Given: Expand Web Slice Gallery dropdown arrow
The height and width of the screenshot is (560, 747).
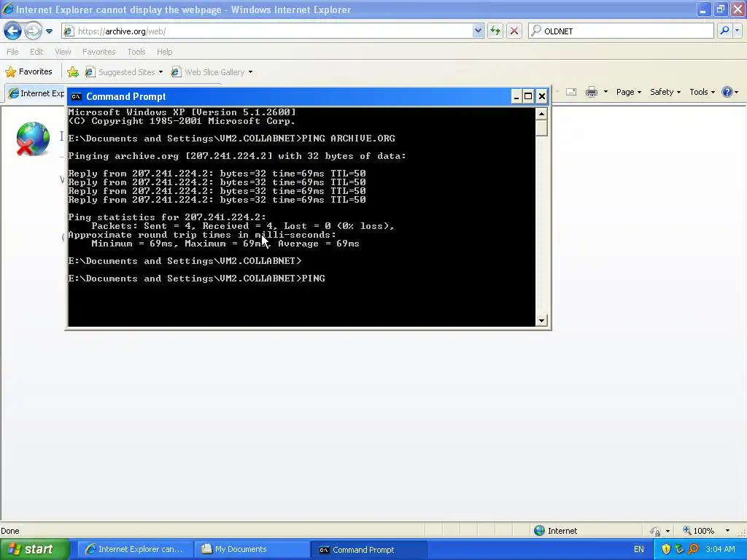Looking at the screenshot, I should (x=251, y=72).
